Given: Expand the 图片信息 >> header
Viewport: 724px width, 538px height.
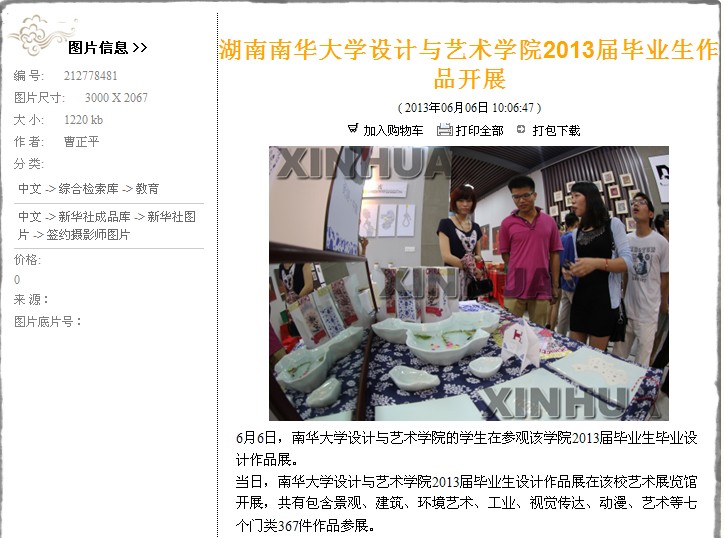Looking at the screenshot, I should point(108,48).
